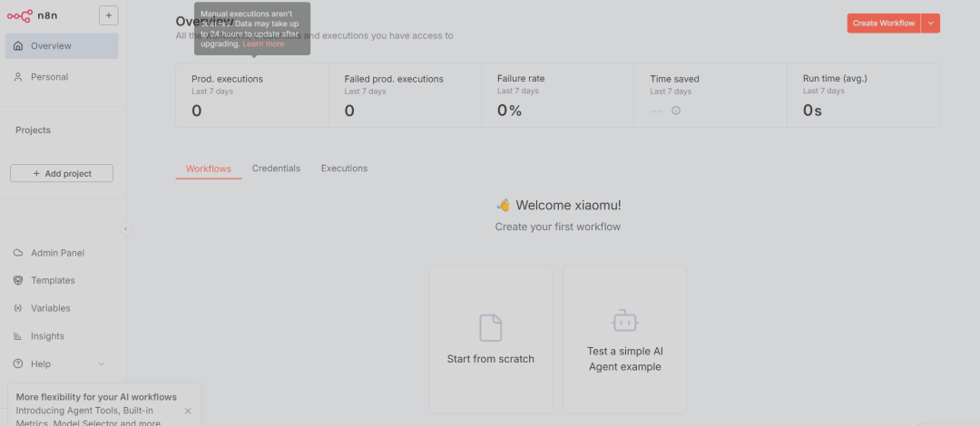Click the Create Workflow button
Screen dimensions: 980x426
884,23
